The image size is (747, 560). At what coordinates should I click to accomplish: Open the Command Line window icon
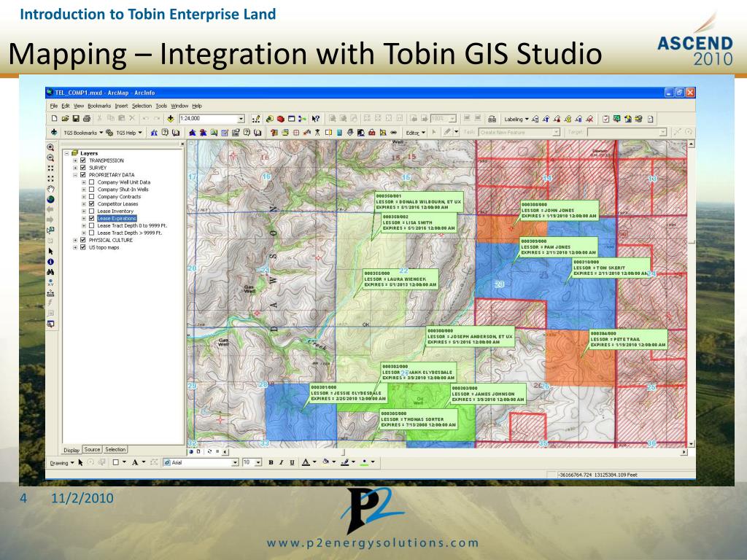tap(291, 119)
